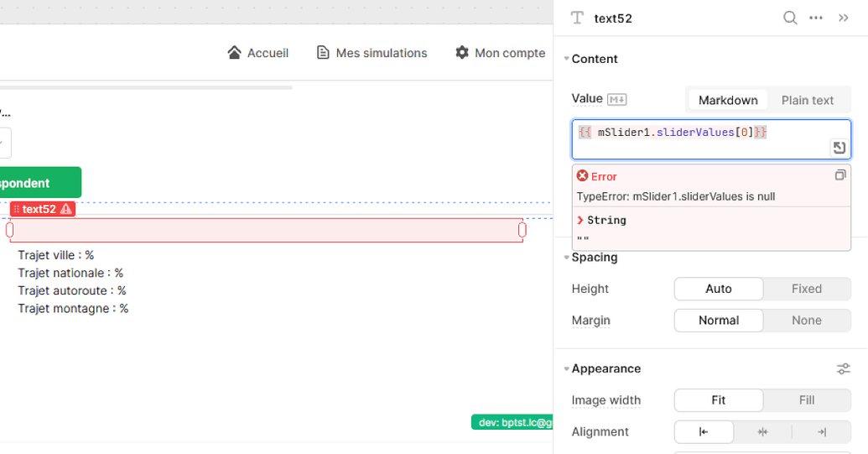The height and width of the screenshot is (454, 868).
Task: Click the 'Trajet ville : %' text
Action: pos(56,255)
